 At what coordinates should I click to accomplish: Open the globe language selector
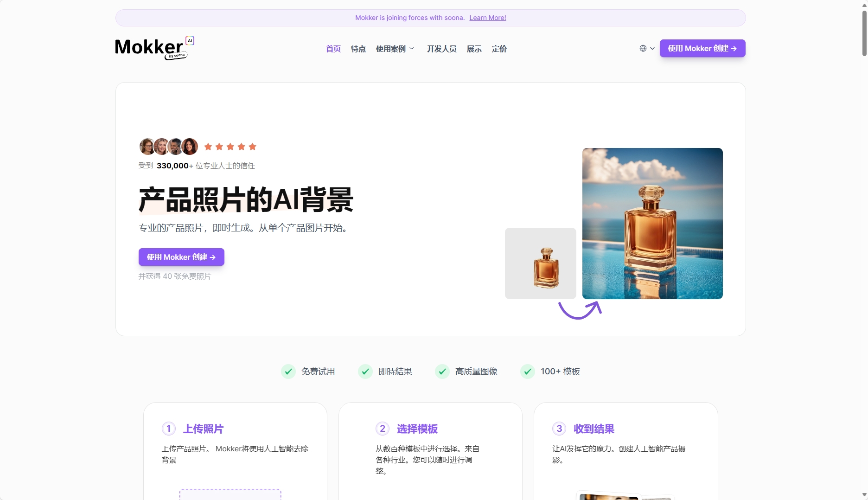click(x=643, y=48)
